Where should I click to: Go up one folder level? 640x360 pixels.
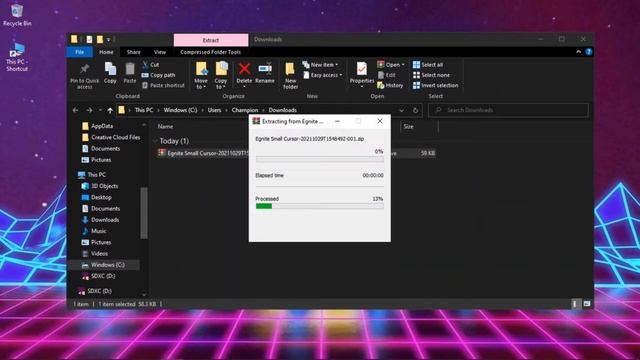[x=110, y=110]
